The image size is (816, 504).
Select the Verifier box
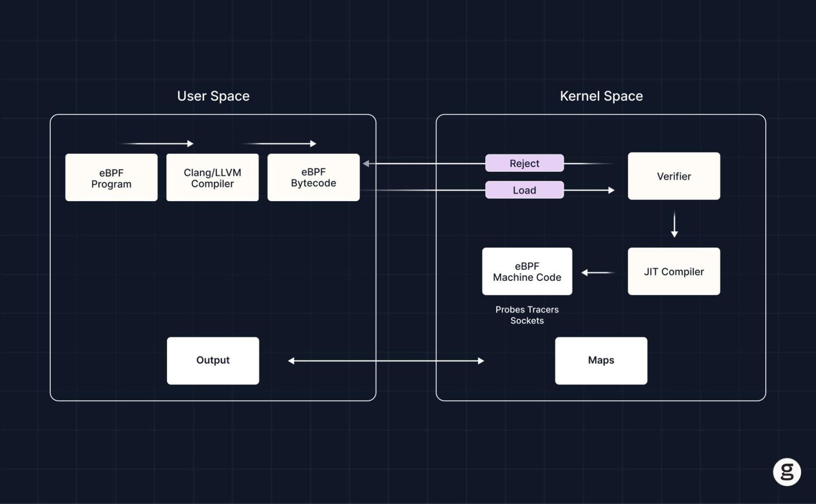674,176
